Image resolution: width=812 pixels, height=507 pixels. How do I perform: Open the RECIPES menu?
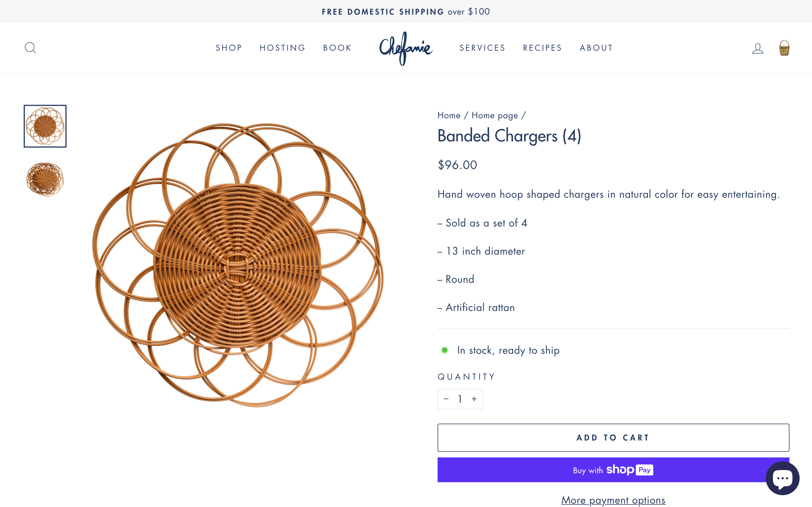542,48
